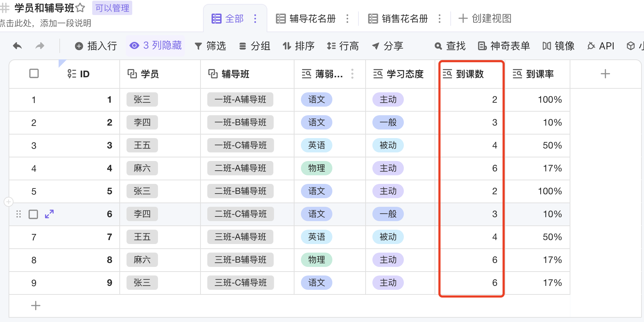The height and width of the screenshot is (322, 644).
Task: Open the 薄弱 column options menu
Action: tap(352, 74)
